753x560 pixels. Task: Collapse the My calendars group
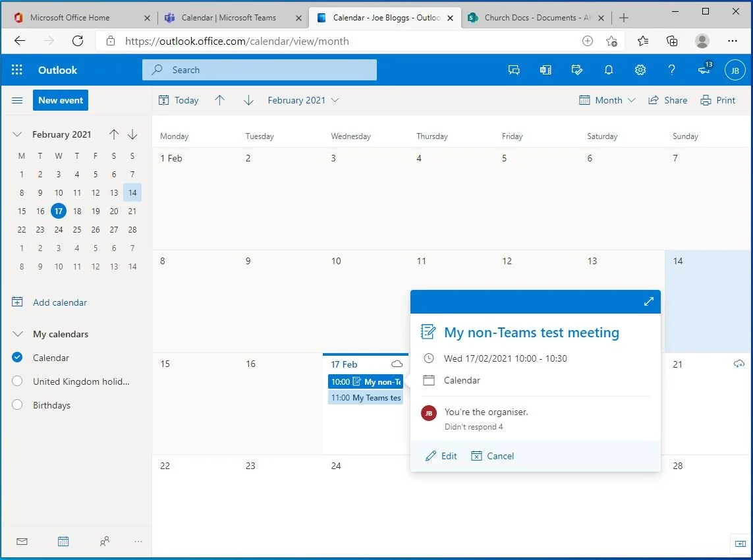click(x=17, y=334)
